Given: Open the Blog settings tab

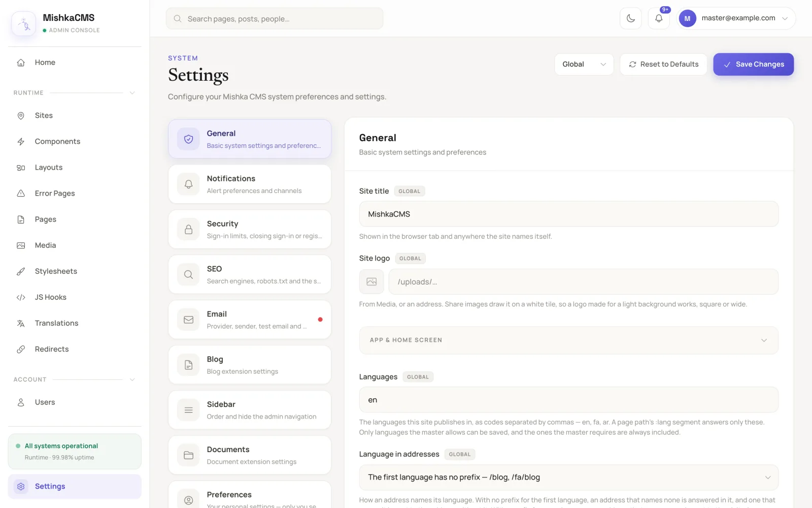Looking at the screenshot, I should [x=250, y=365].
